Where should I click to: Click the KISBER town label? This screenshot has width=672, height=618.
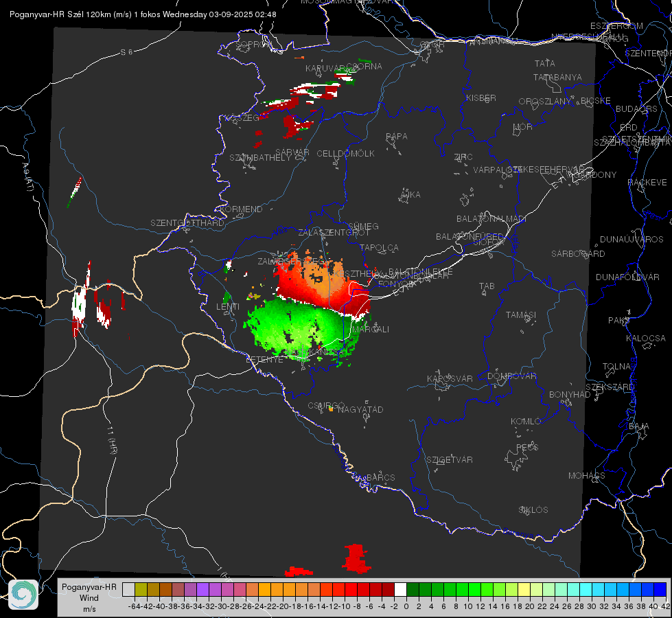(x=481, y=98)
